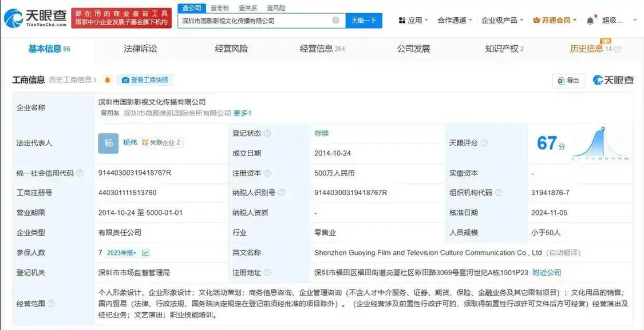Select the 经营信息 section tab
The width and height of the screenshot is (644, 330).
[322, 49]
